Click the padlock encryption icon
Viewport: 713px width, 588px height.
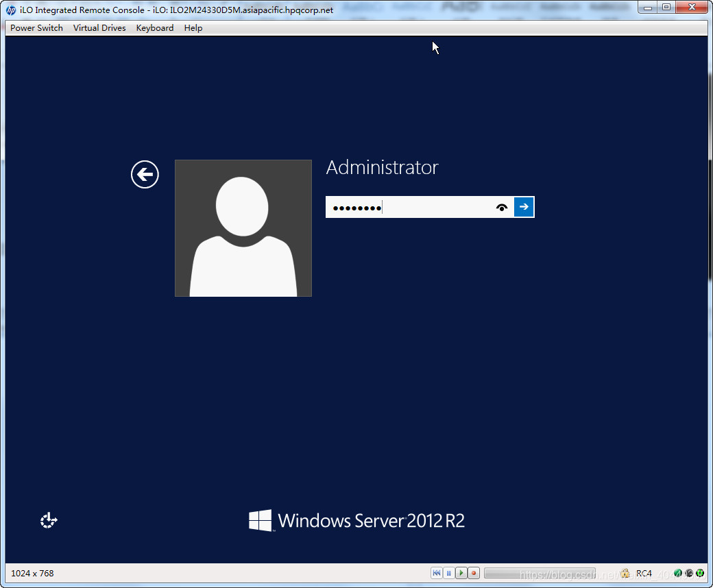(625, 573)
